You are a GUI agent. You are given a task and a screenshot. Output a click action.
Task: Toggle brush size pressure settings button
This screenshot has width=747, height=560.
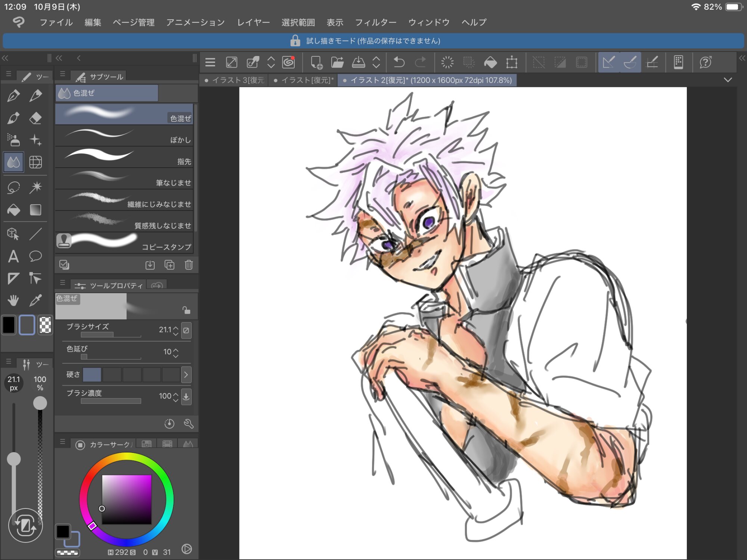pyautogui.click(x=186, y=330)
